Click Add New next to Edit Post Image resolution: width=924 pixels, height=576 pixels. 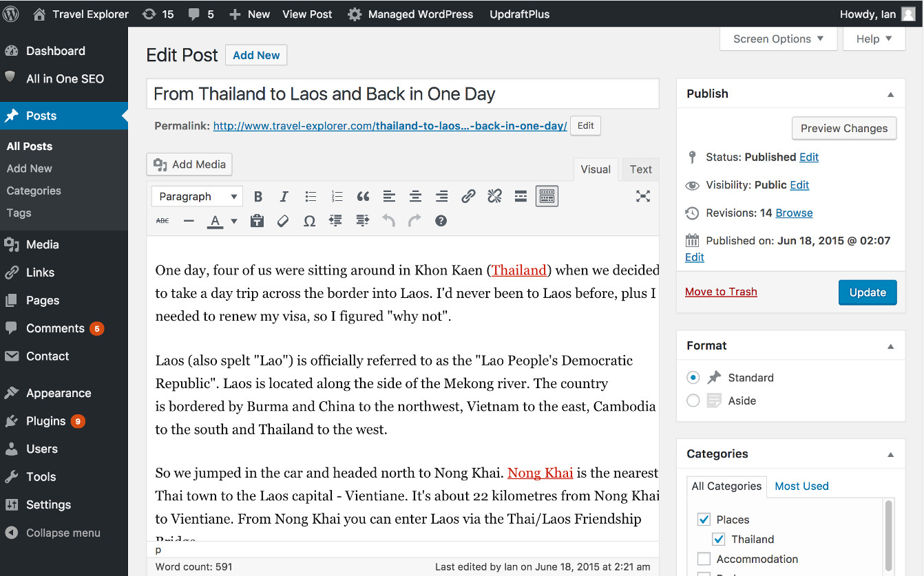coord(256,55)
